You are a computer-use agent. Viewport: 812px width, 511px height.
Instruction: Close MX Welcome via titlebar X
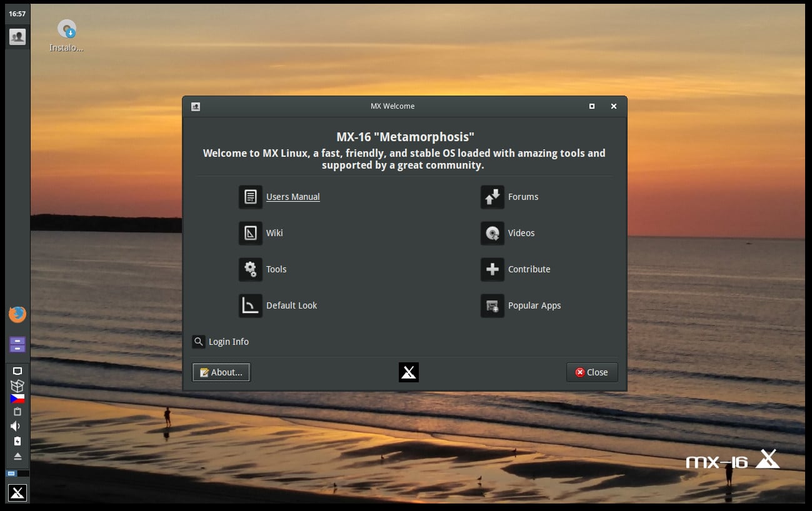point(614,106)
